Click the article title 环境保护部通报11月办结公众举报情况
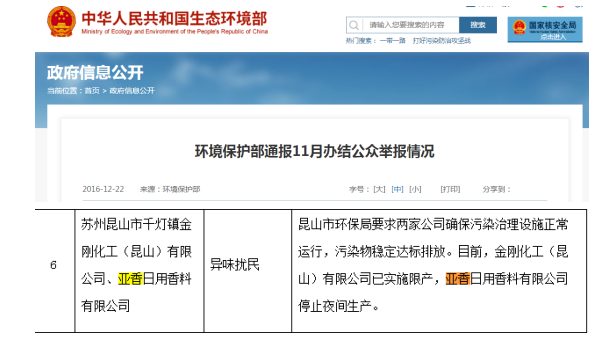Viewport: 602px width, 360px height. (x=314, y=151)
